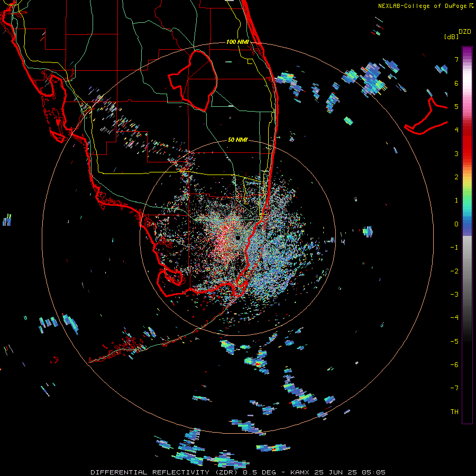The height and width of the screenshot is (476, 476).
Task: Click the 4 dB value on the color scale
Action: (x=456, y=130)
